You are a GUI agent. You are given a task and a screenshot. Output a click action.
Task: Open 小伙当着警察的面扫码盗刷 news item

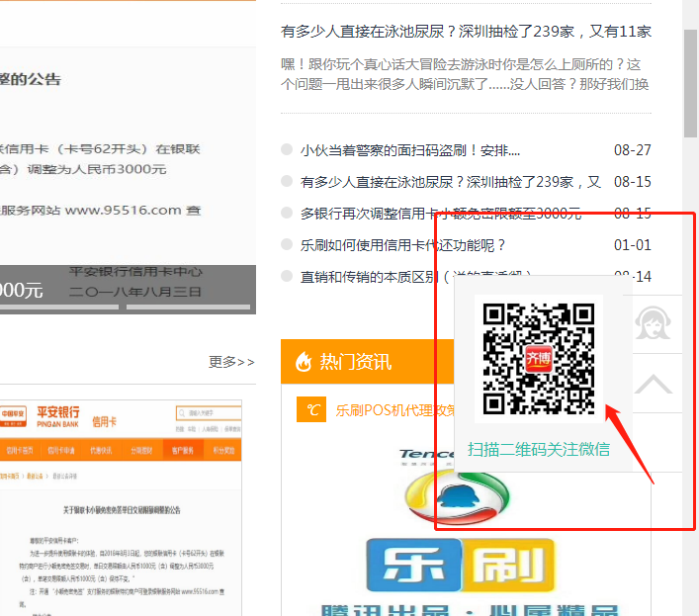(409, 150)
